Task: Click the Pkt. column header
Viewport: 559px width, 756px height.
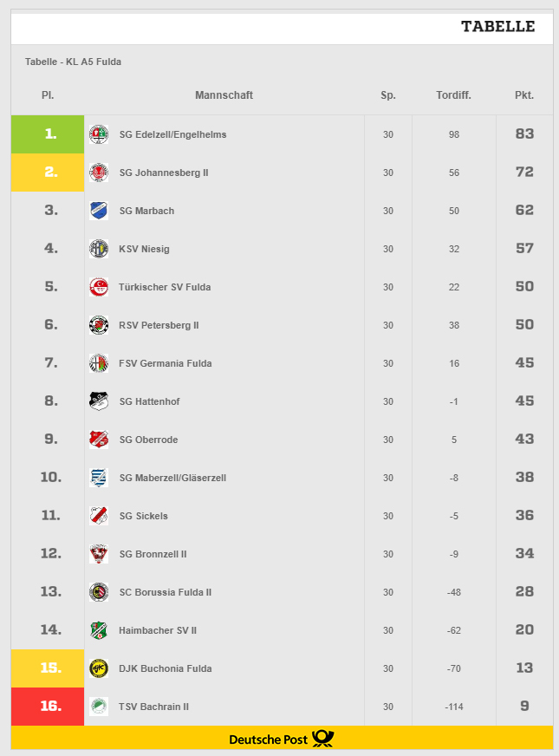Action: [x=524, y=95]
